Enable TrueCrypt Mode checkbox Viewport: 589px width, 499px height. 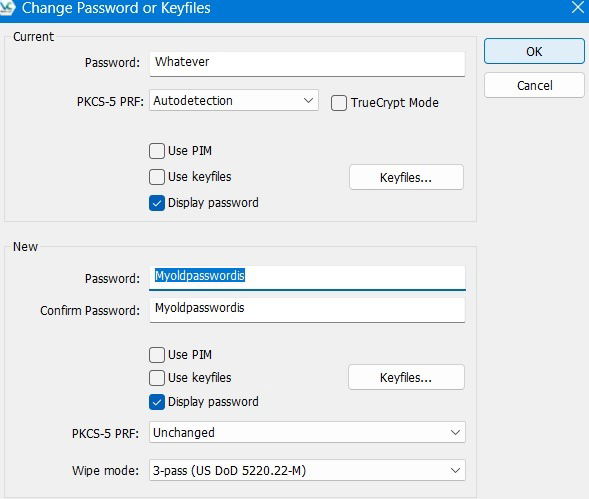[x=338, y=103]
